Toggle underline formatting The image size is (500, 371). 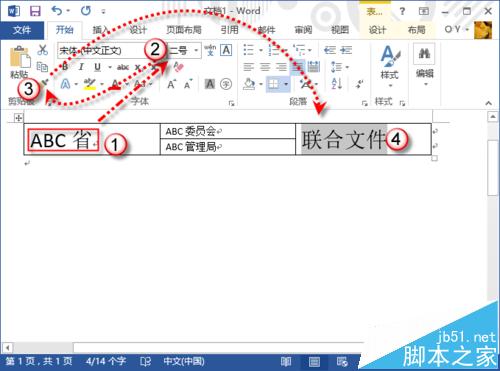[x=97, y=67]
